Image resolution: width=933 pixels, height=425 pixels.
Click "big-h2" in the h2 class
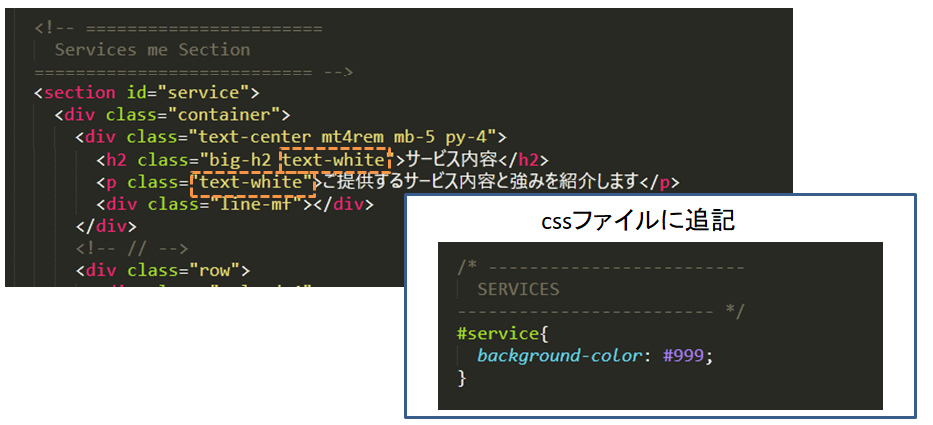click(x=240, y=160)
